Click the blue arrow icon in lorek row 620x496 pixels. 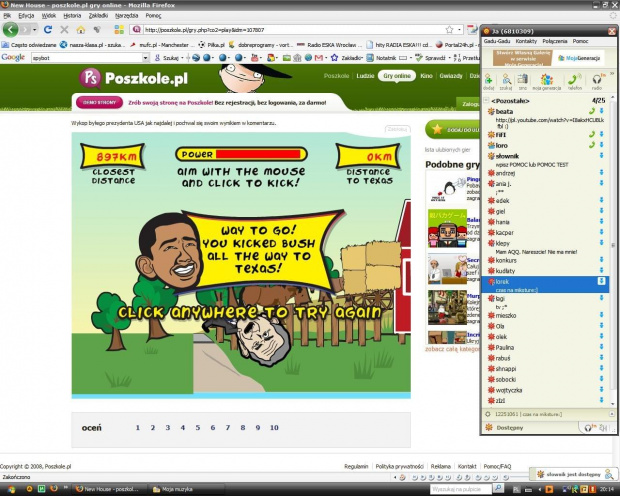click(601, 281)
